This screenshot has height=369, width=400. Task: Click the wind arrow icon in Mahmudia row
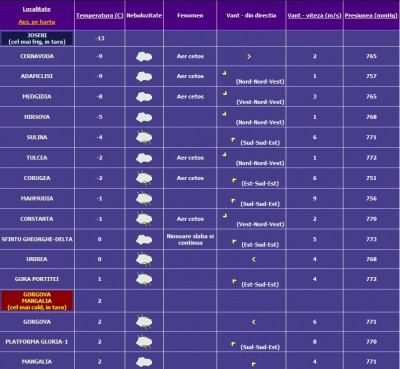point(233,201)
